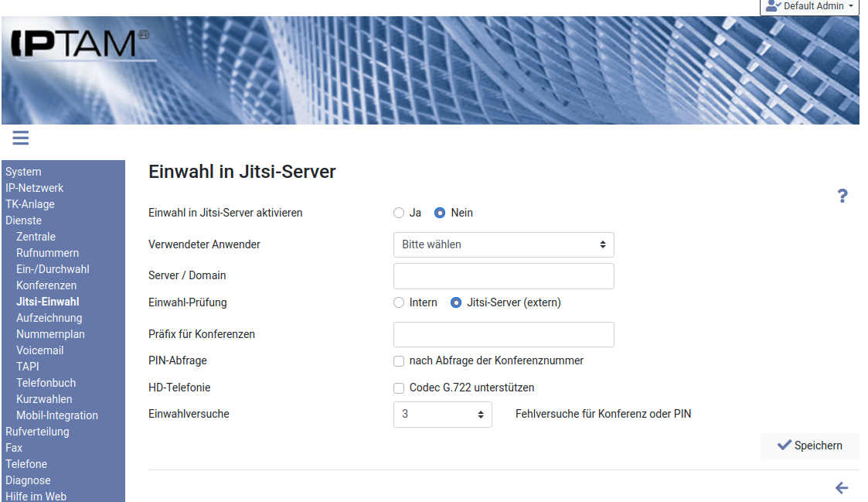Click the Server / Domain input field
868x502 pixels.
click(503, 276)
